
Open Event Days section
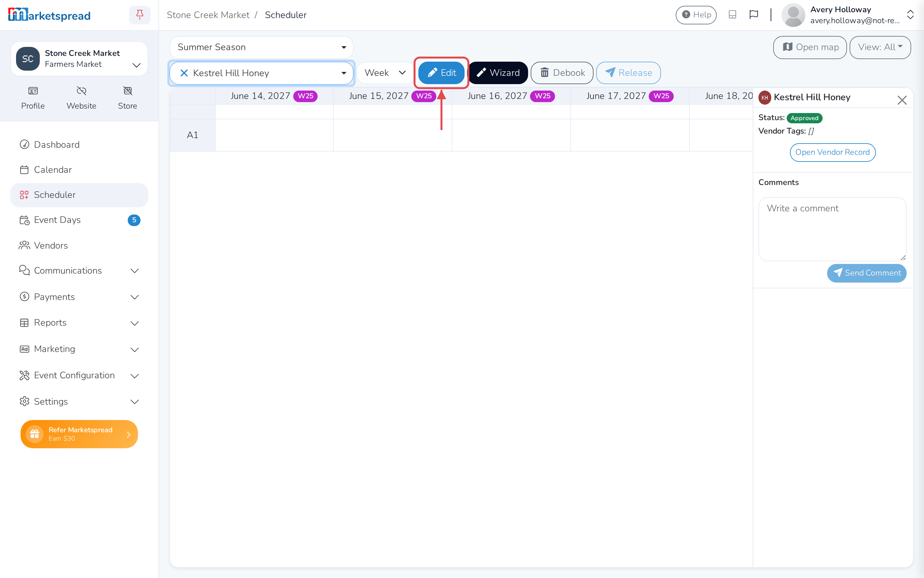coord(79,220)
